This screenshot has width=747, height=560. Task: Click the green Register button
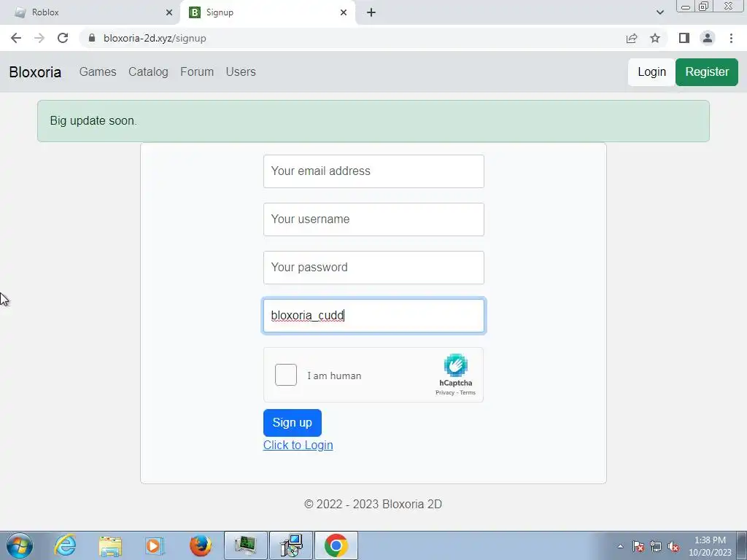pyautogui.click(x=706, y=72)
